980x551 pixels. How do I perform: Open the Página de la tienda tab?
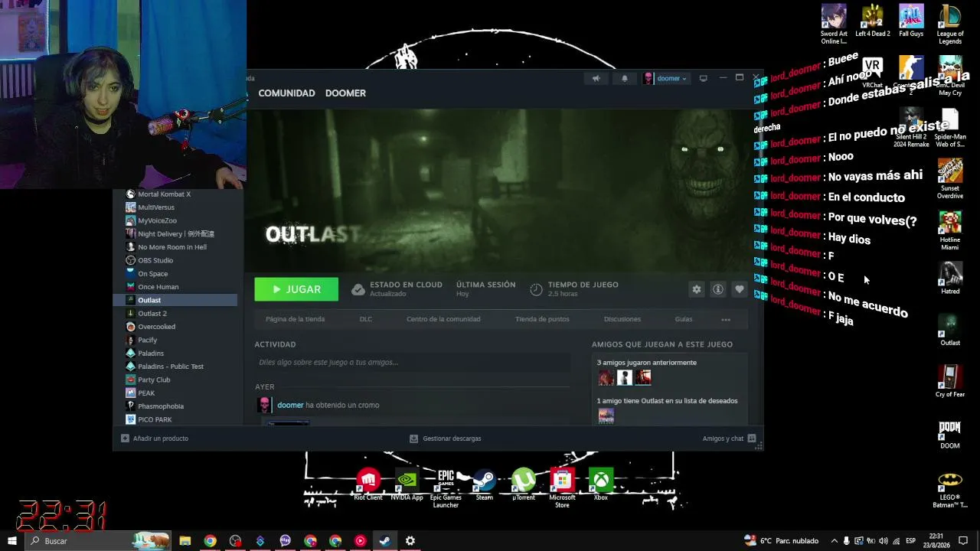point(295,319)
